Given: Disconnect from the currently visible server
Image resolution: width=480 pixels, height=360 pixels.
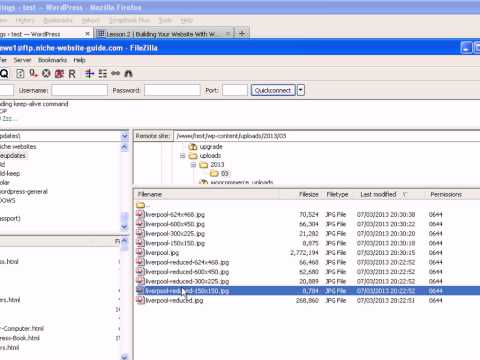Looking at the screenshot, I should pyautogui.click(x=59, y=74).
